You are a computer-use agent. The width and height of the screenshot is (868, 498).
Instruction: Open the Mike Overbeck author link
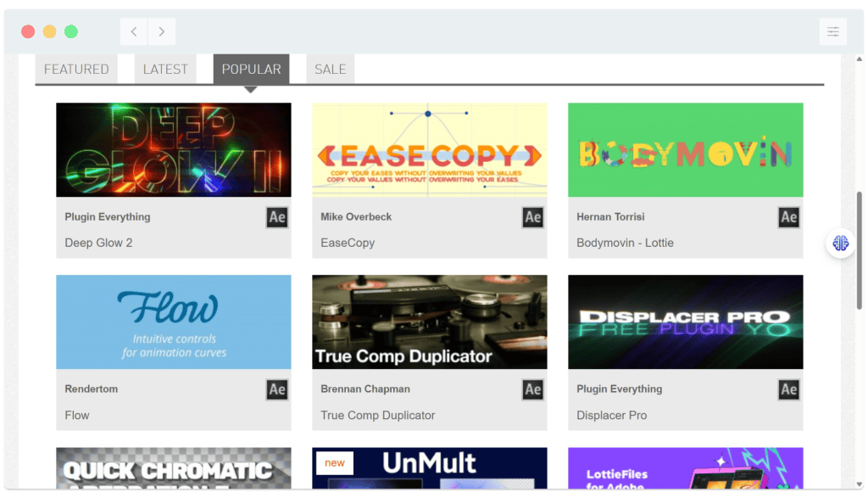(356, 217)
